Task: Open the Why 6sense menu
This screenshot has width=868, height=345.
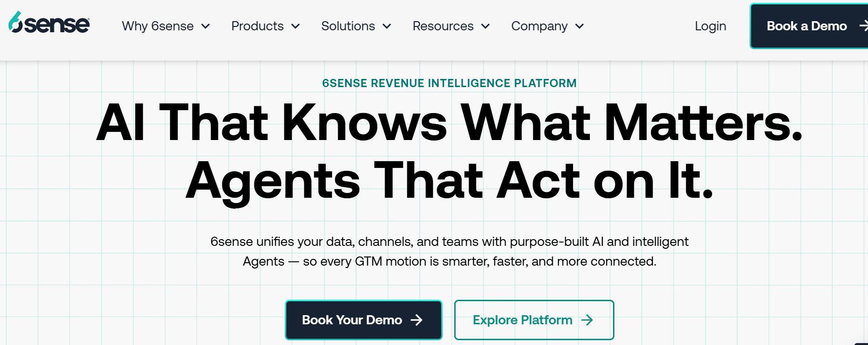Action: (158, 26)
